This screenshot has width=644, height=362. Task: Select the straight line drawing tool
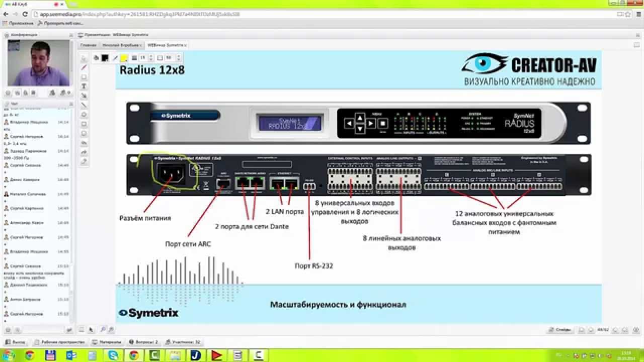pos(84,105)
